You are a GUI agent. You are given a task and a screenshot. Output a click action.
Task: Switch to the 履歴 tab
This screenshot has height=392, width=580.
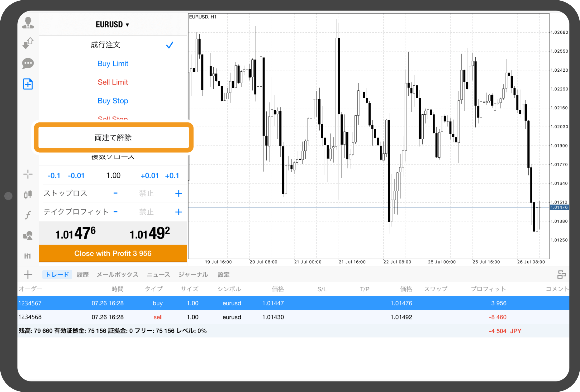[x=83, y=275]
